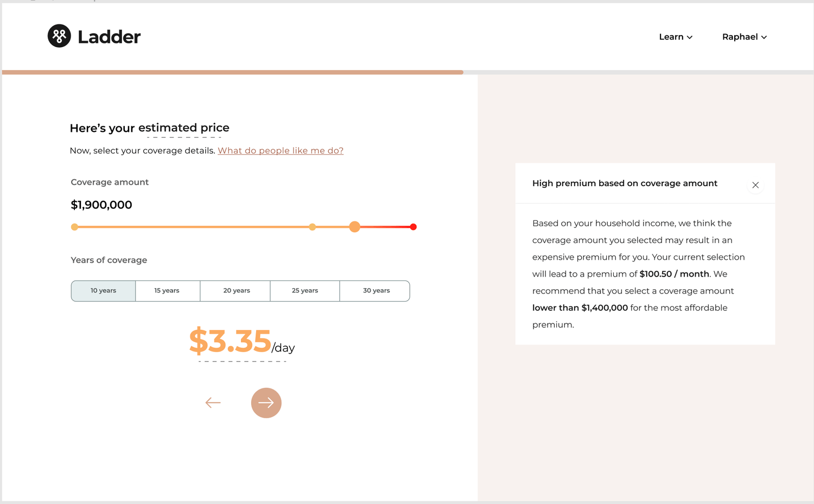814x504 pixels.
Task: Click the recommended marker on coverage slider
Action: [x=312, y=227]
